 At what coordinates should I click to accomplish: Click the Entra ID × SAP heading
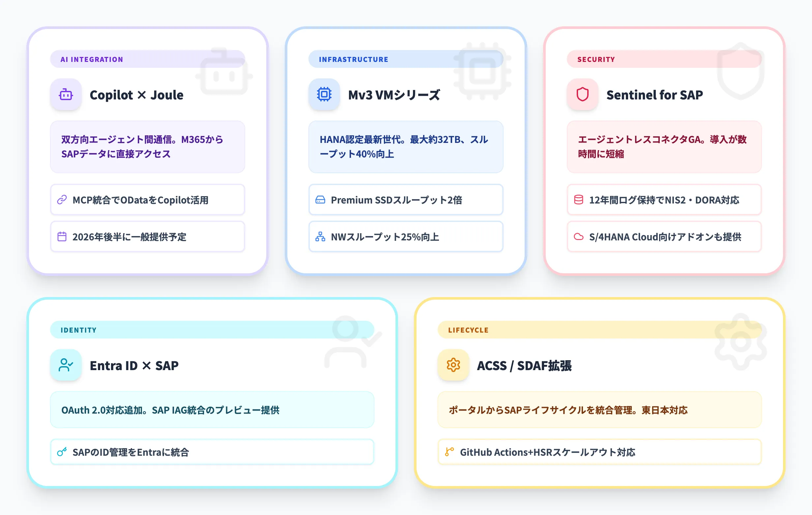tap(134, 365)
